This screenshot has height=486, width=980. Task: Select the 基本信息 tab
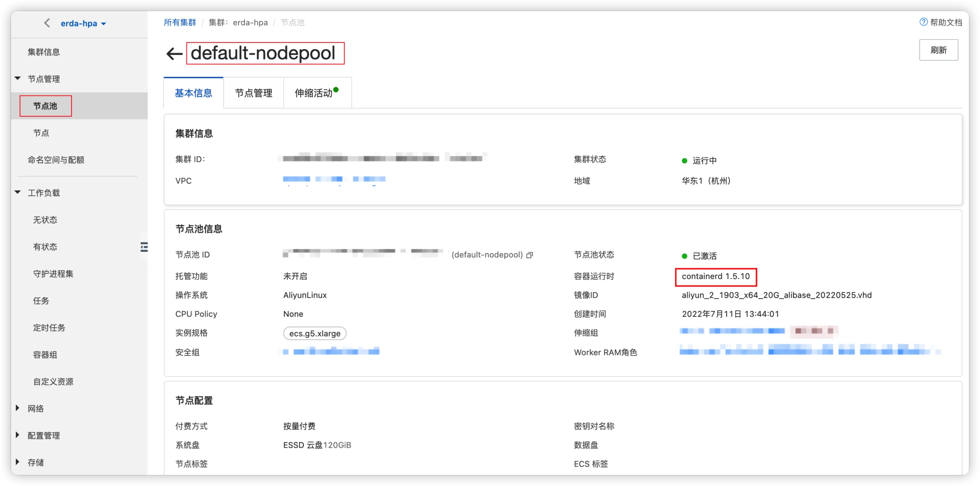(194, 93)
